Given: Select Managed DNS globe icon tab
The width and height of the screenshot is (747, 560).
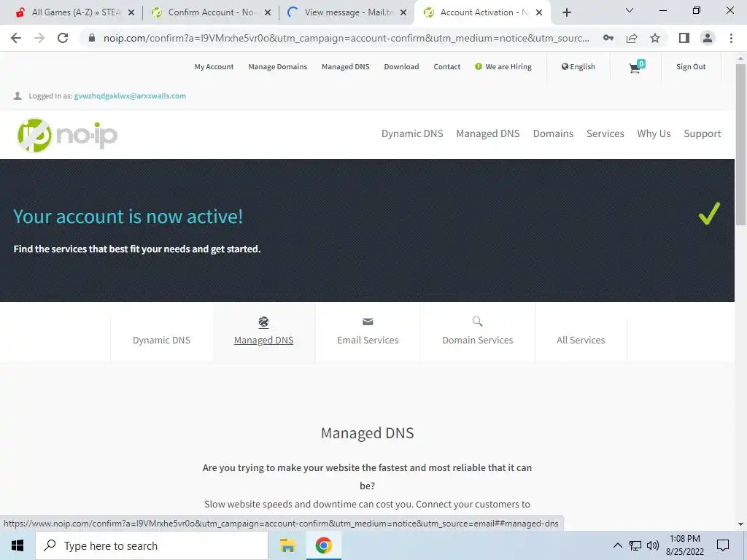Looking at the screenshot, I should pos(263,322).
